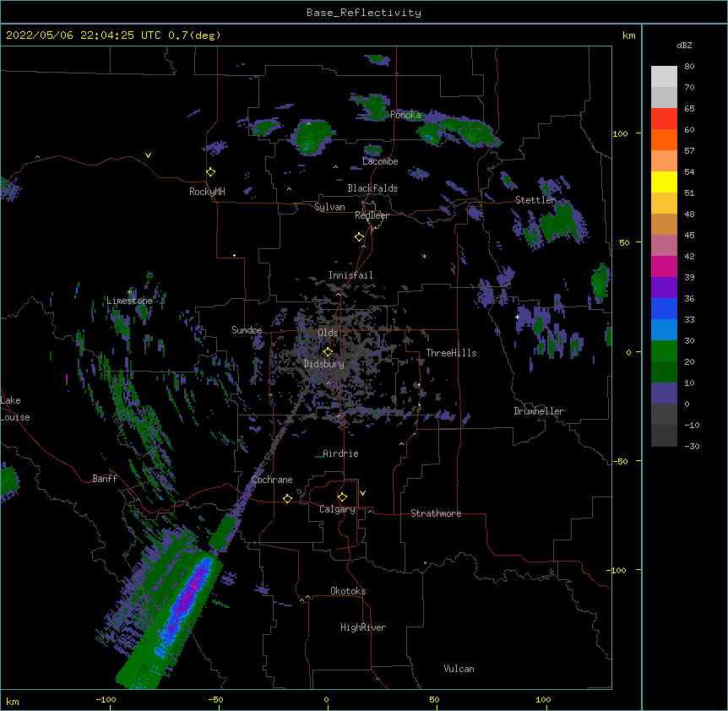Click the yellow diamond marker above Calgary label
Screen dimensions: 728x711
(x=342, y=497)
